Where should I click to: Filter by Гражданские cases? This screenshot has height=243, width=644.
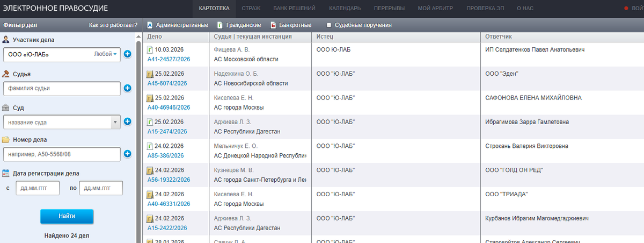[239, 25]
